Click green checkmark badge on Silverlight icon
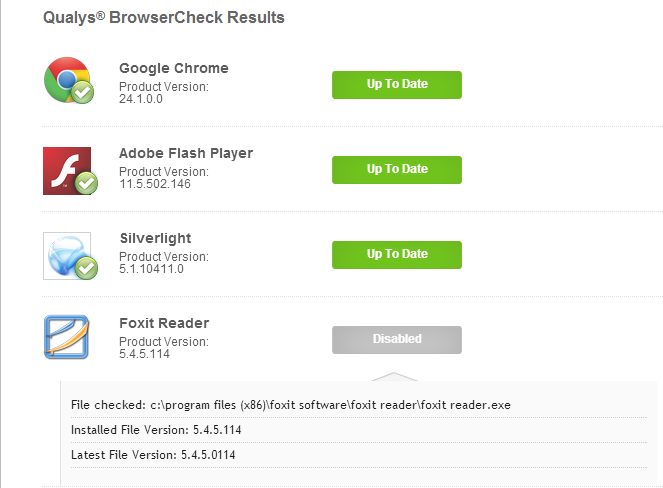The width and height of the screenshot is (663, 488). (86, 268)
